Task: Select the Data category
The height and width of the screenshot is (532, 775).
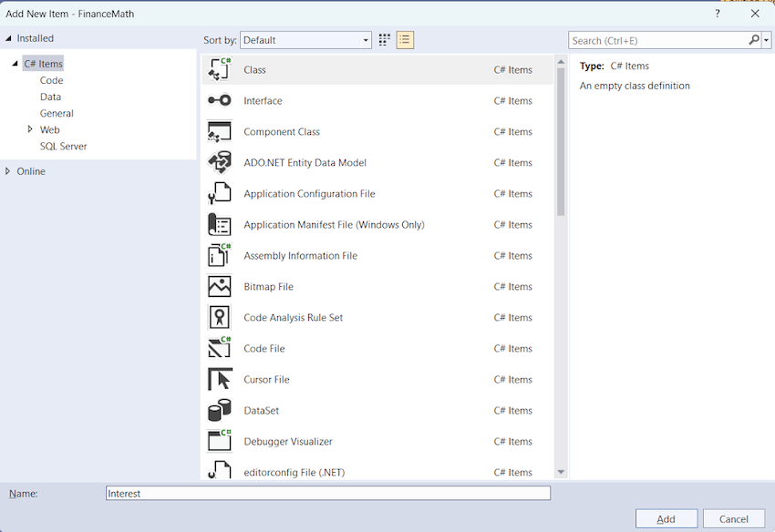Action: pos(50,96)
